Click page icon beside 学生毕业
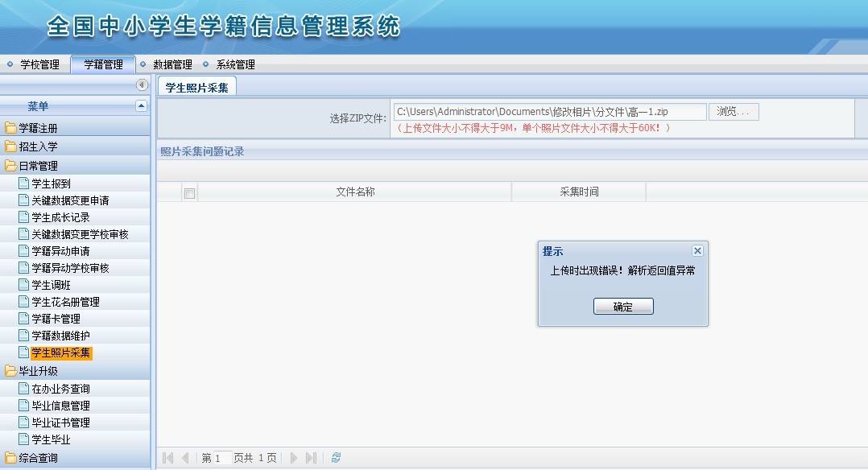Screen dimensions: 868x470 tap(23, 439)
